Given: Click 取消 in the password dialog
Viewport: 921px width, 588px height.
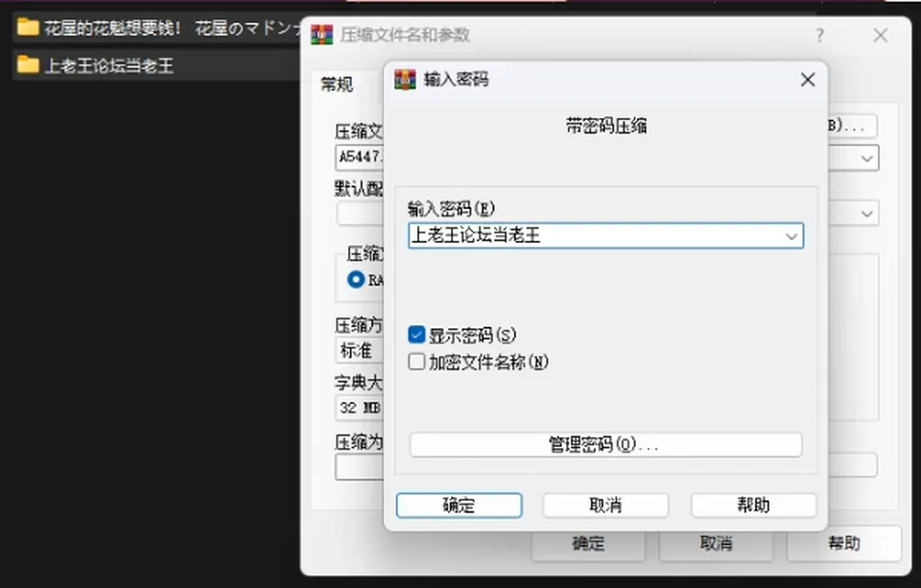Looking at the screenshot, I should [605, 506].
